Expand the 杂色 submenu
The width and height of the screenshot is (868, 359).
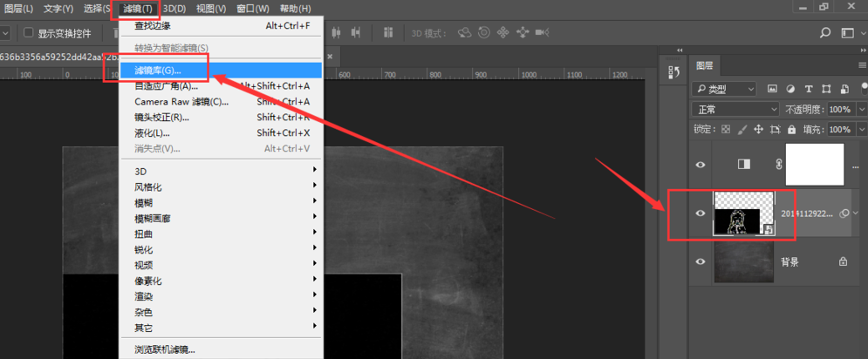222,312
